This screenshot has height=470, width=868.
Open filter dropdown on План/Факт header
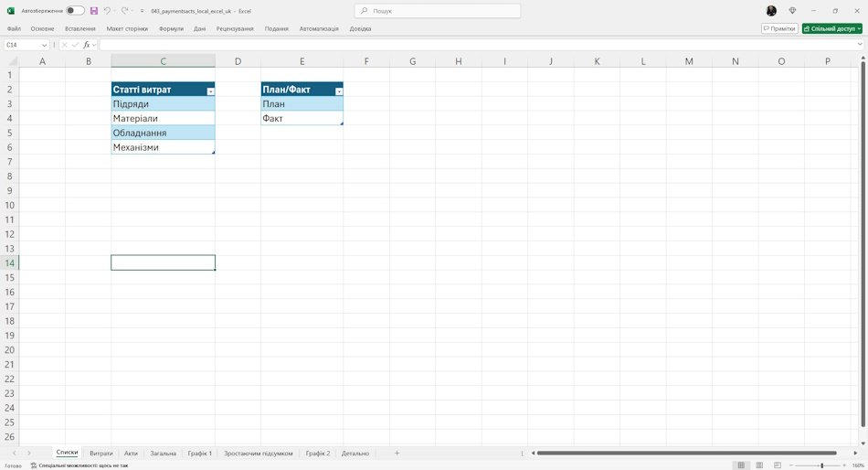coord(339,91)
